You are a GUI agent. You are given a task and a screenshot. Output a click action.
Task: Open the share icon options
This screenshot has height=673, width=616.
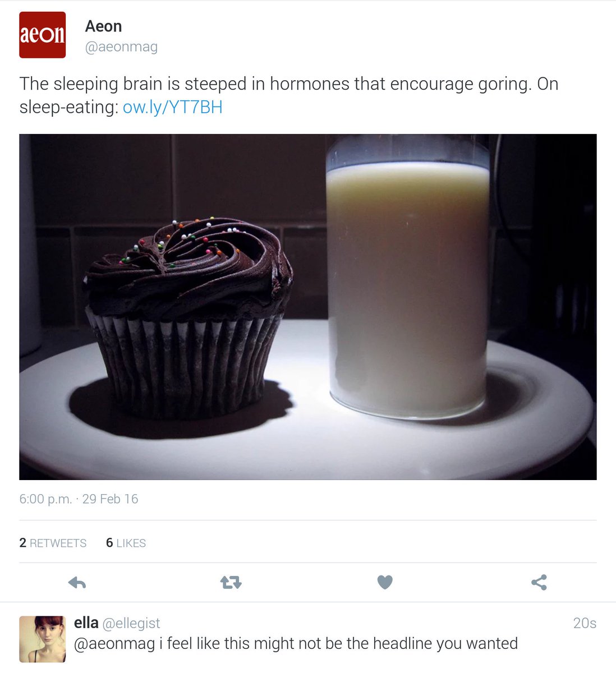539,583
